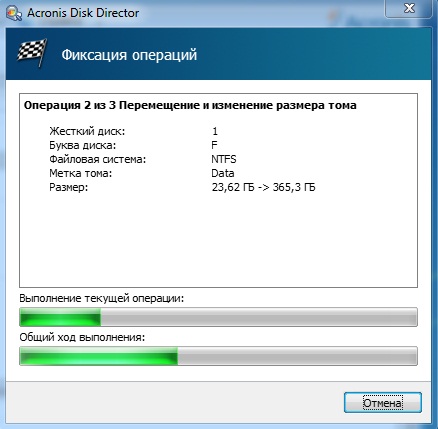Click the current operation progress bar

218,317
